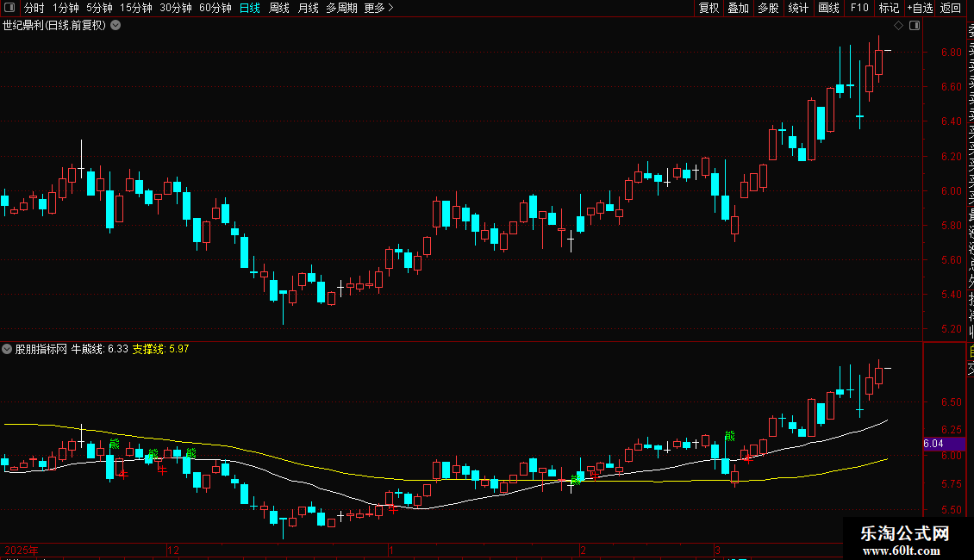Click the 6.04 price tag on axis
Viewport: 974px width, 560px height.
(x=944, y=444)
